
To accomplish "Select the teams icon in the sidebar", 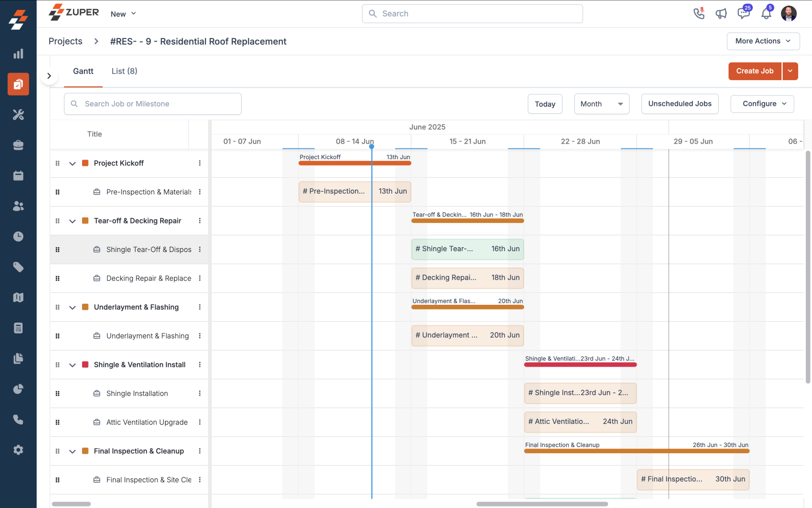I will point(18,206).
